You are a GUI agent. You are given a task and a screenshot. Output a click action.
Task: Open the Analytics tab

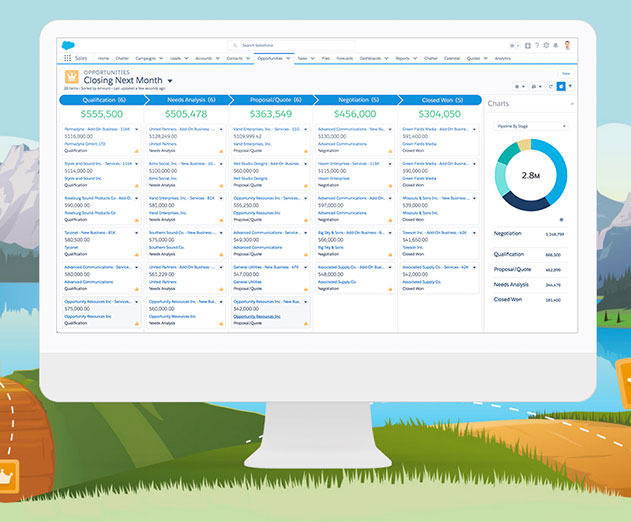[503, 58]
